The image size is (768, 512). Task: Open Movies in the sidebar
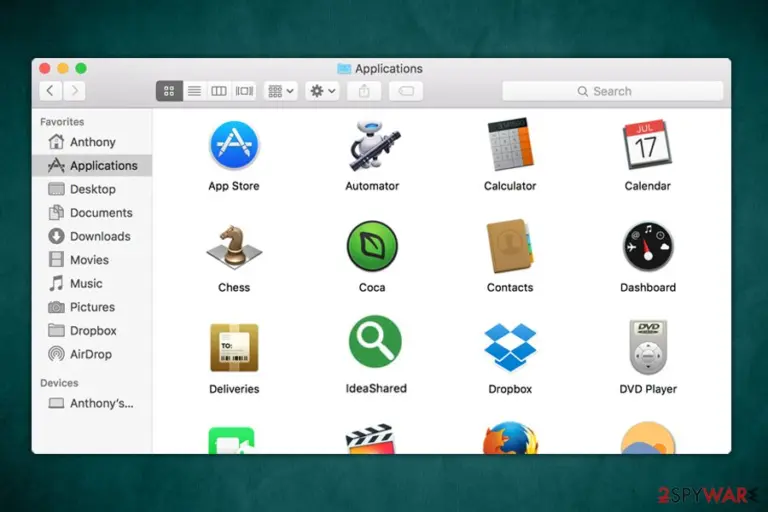92,260
